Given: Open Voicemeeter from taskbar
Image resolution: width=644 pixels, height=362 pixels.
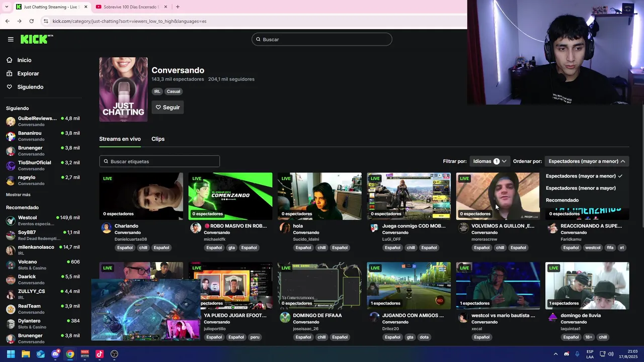Looking at the screenshot, I should [x=85, y=354].
